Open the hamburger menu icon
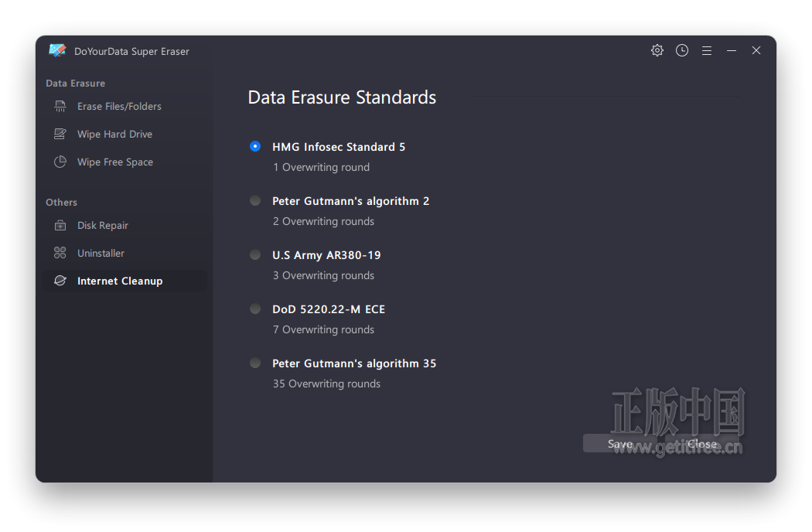Image resolution: width=812 pixels, height=532 pixels. pos(707,50)
